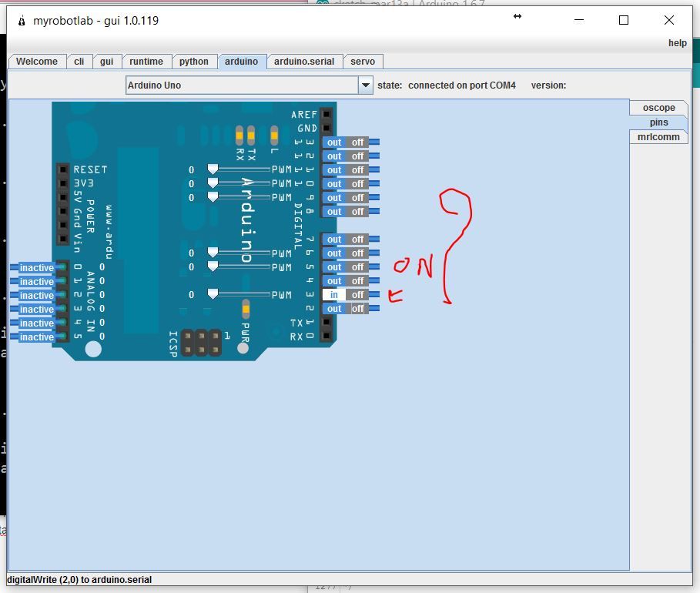The height and width of the screenshot is (593, 700).
Task: Turn on digital pin 5 off button
Action: tap(357, 267)
